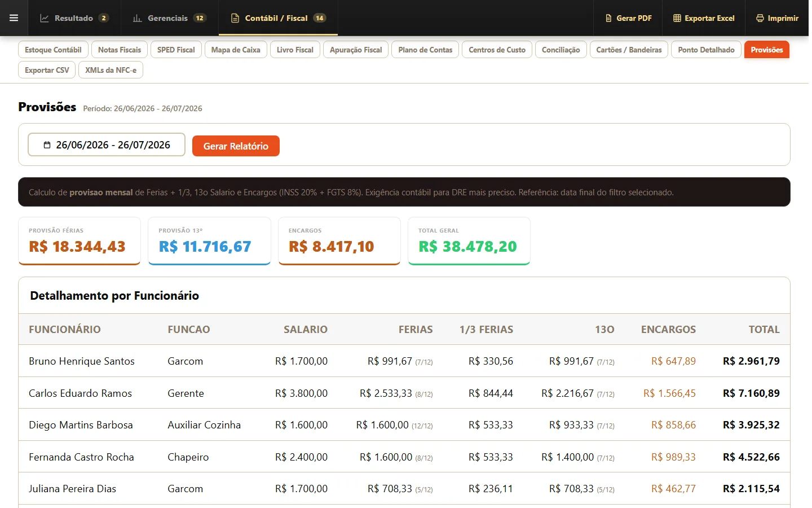Select employee Carlos Eduardo Ramos
The image size is (812, 508).
pos(80,393)
